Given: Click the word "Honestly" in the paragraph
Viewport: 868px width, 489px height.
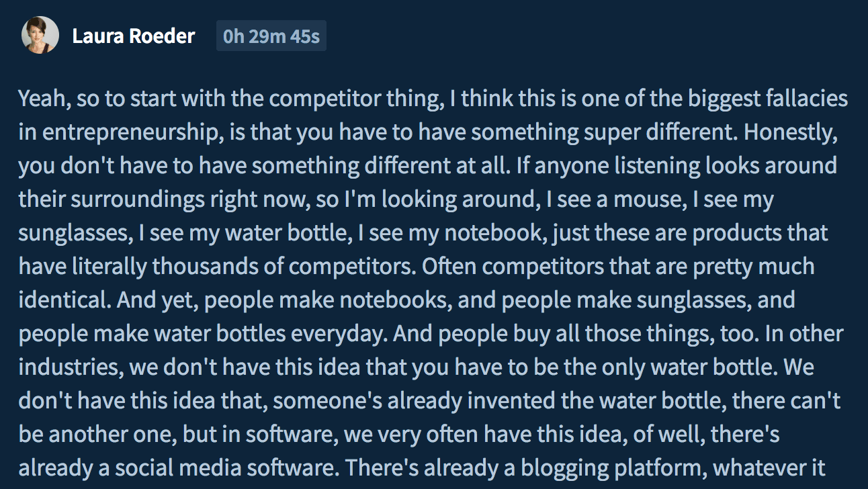Looking at the screenshot, I should pyautogui.click(x=790, y=132).
